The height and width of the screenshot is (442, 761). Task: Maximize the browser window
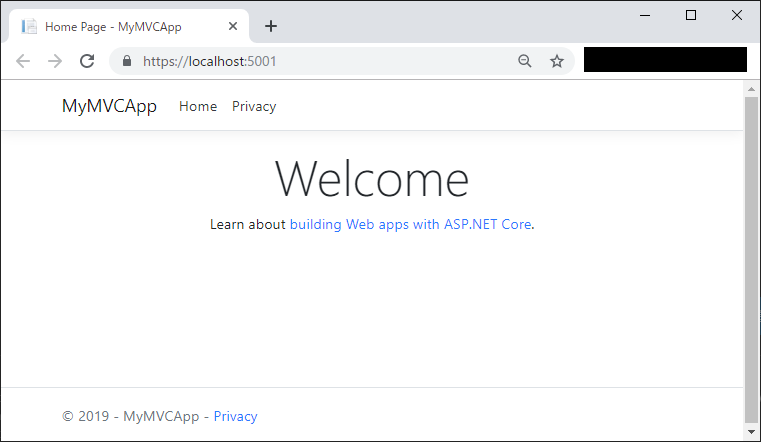tap(691, 15)
